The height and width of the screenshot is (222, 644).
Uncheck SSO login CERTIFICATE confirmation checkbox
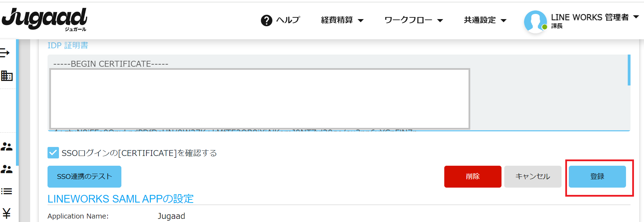point(53,153)
